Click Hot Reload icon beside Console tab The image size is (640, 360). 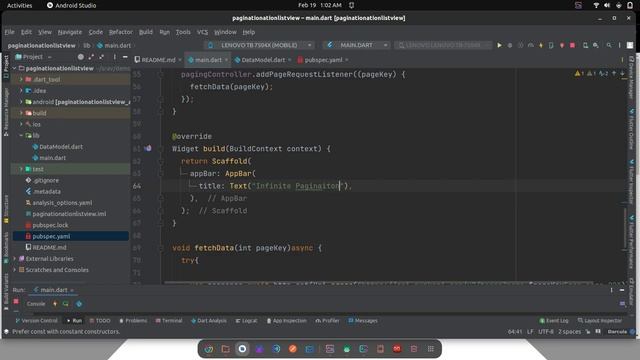coord(55,304)
